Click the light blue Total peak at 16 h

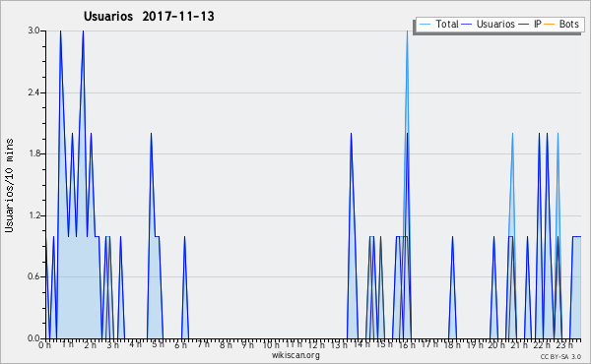pos(407,31)
